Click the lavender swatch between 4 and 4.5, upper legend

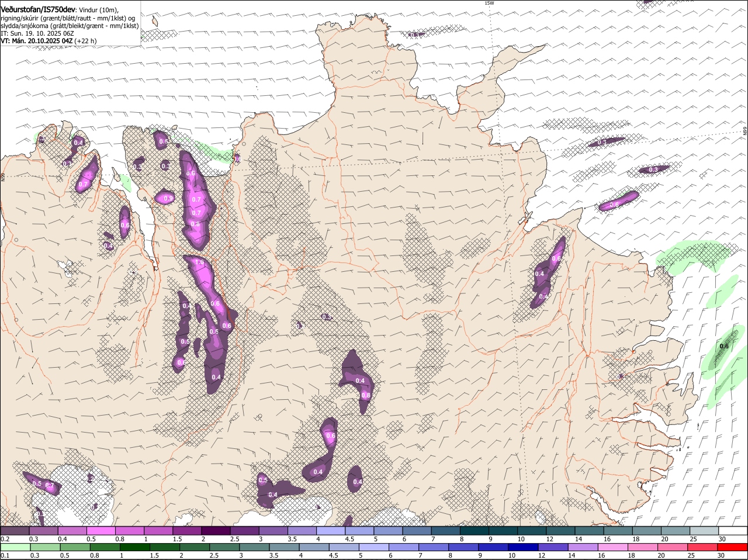coord(330,531)
